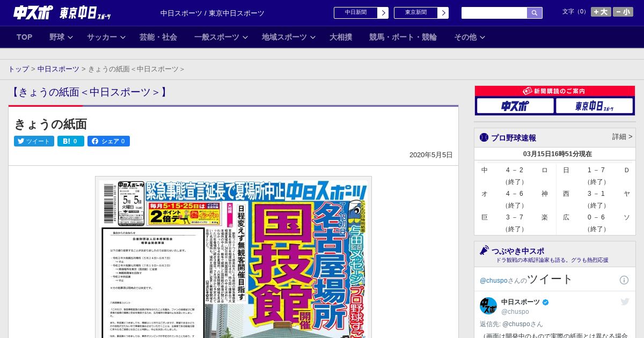This screenshot has height=338, width=644.
Task: Click 詳細 > link in baseball panel
Action: pos(623,137)
